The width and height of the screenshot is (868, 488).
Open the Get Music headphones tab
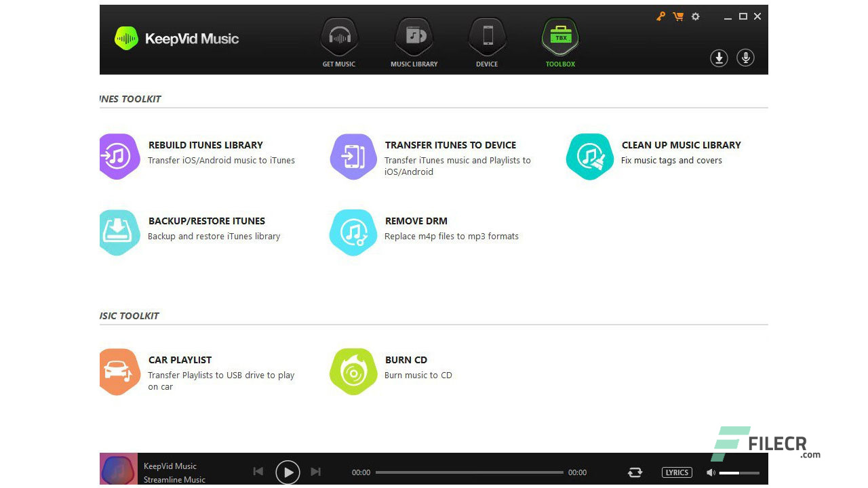pyautogui.click(x=339, y=43)
